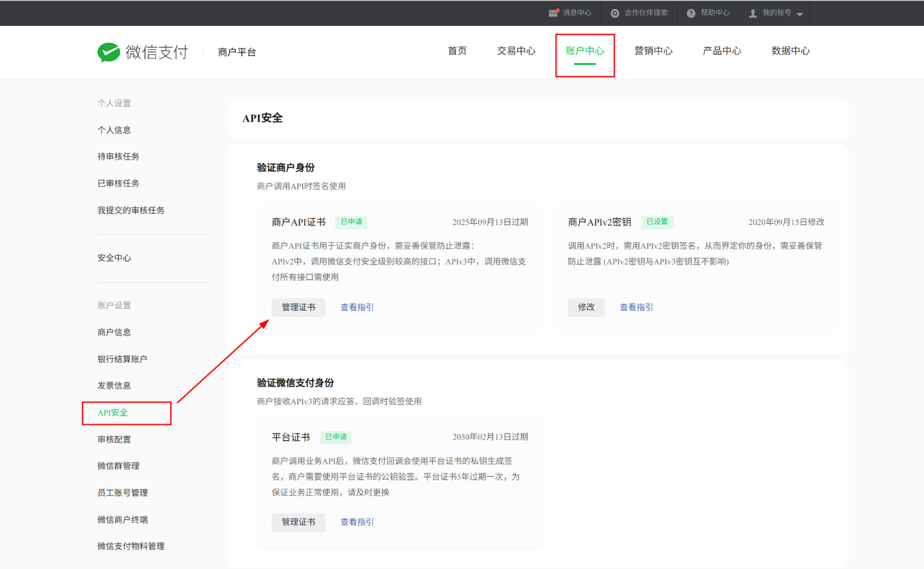Screen dimensions: 924x569
Task: Open 安全中心 in the sidebar
Action: click(x=114, y=258)
